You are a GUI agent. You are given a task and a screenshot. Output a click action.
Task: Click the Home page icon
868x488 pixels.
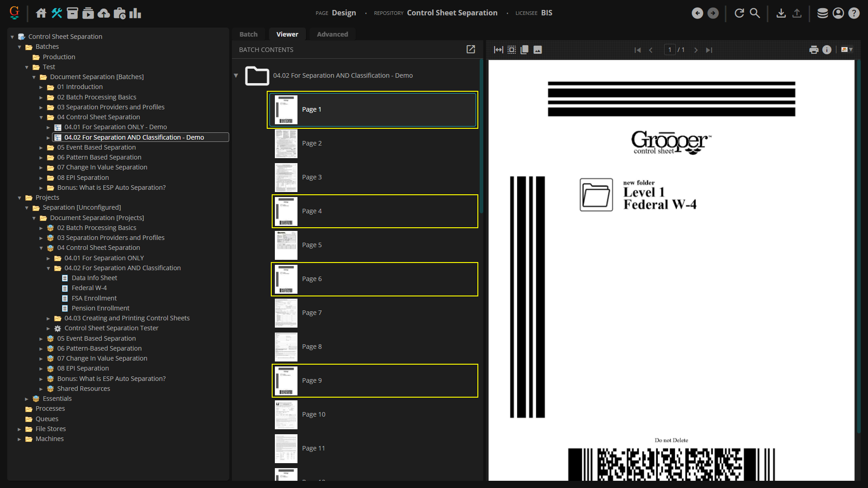tap(41, 13)
